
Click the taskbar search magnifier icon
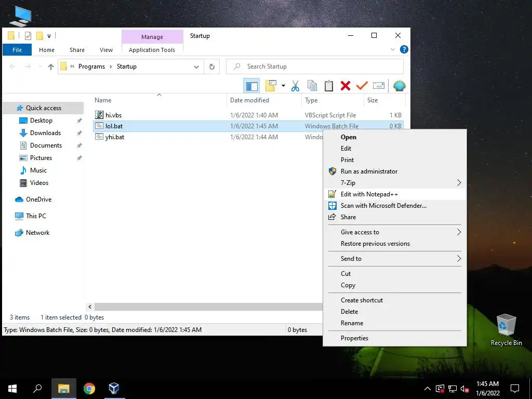click(x=37, y=389)
